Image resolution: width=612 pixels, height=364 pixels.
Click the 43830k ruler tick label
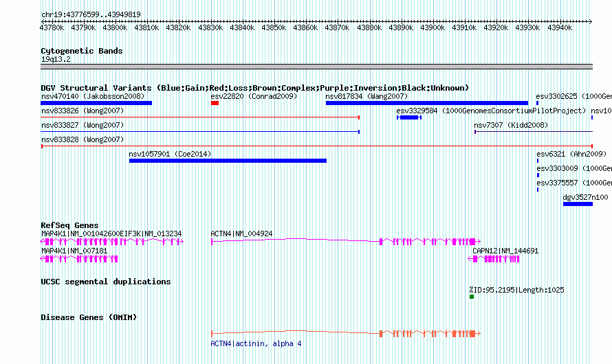(210, 27)
